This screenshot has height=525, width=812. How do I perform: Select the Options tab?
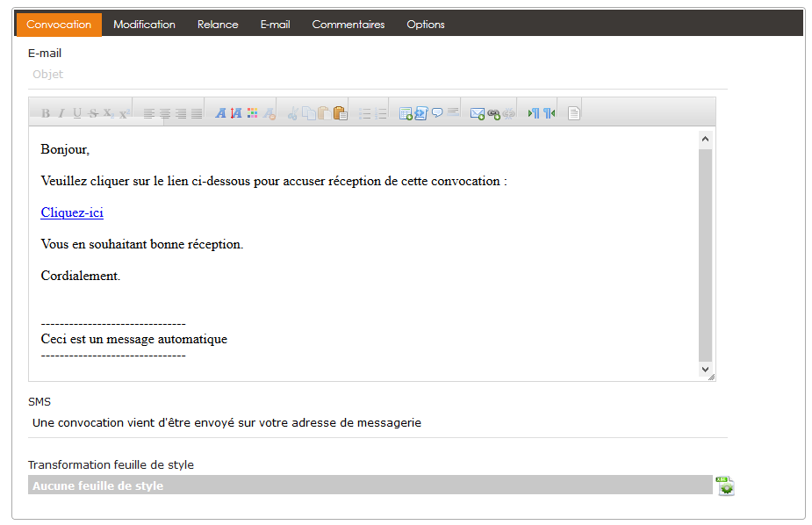click(x=426, y=25)
